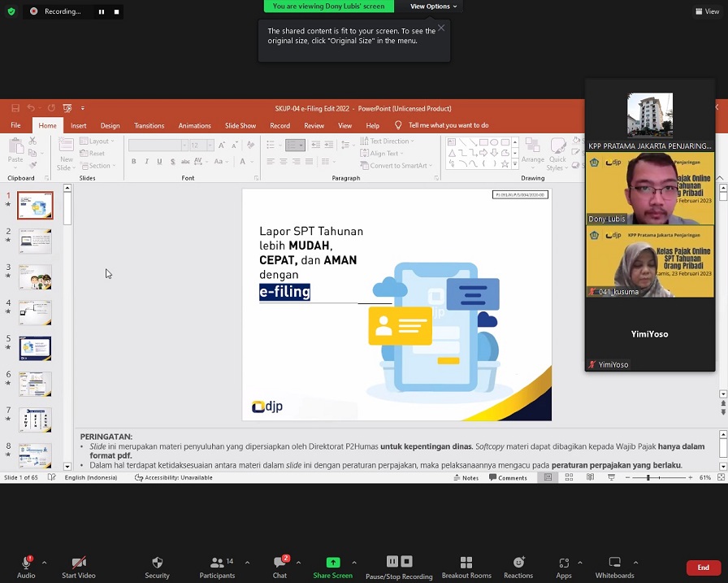728x583 pixels.
Task: Toggle Start Video camera
Action: tap(79, 563)
